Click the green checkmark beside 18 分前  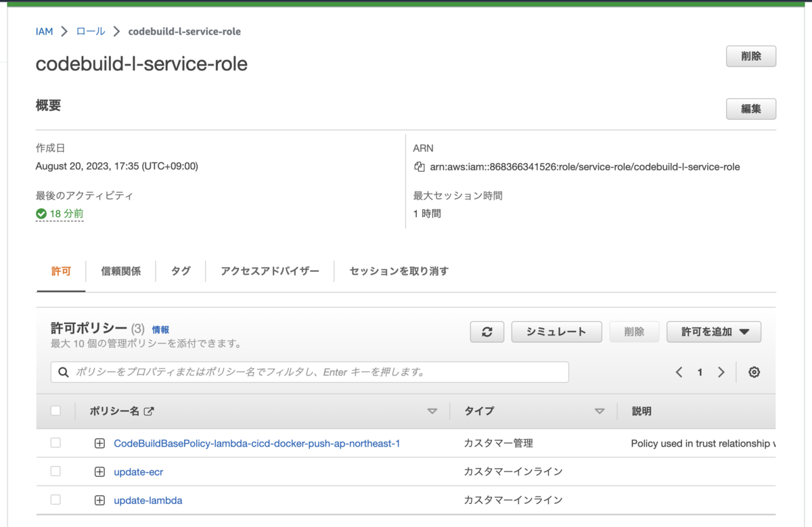pyautogui.click(x=40, y=212)
